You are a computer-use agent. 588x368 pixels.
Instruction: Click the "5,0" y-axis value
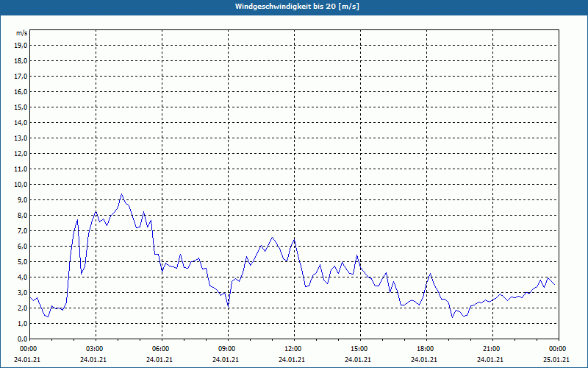coord(22,261)
